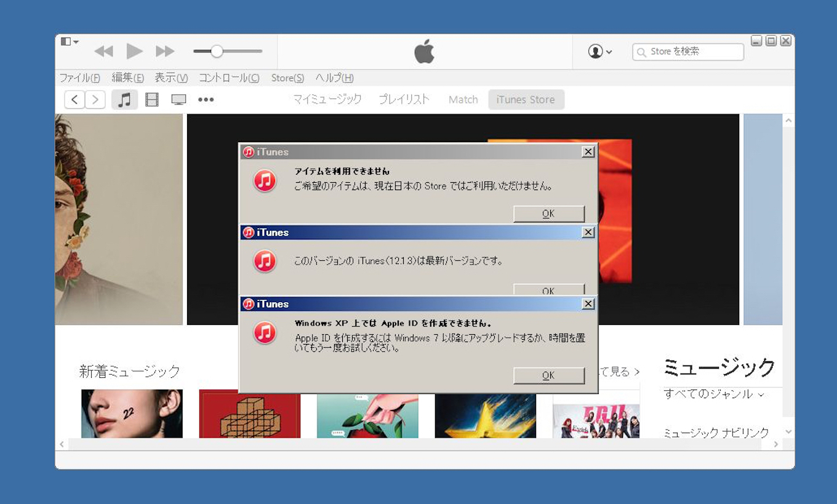Close the Windows XP Apple ID dialog with X

tap(588, 303)
